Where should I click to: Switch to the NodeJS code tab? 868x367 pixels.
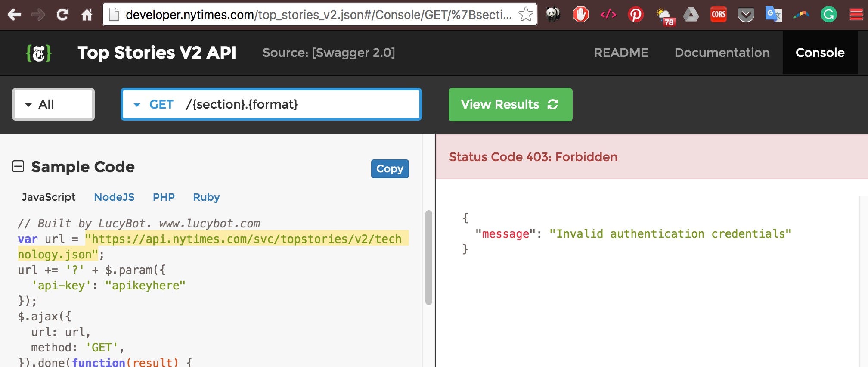pyautogui.click(x=114, y=197)
